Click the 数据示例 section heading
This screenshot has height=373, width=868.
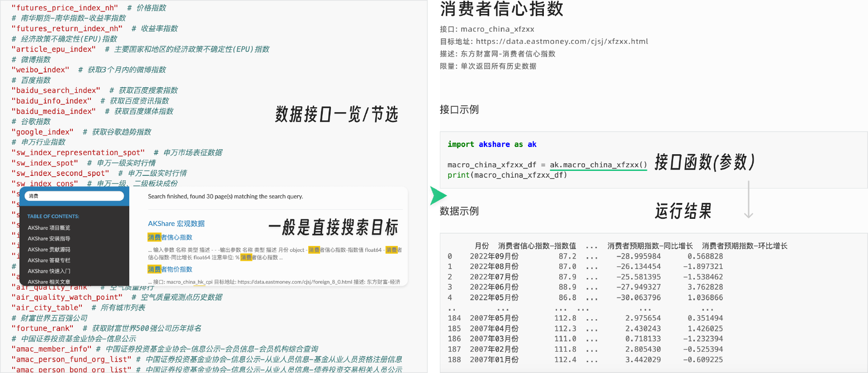pyautogui.click(x=459, y=211)
